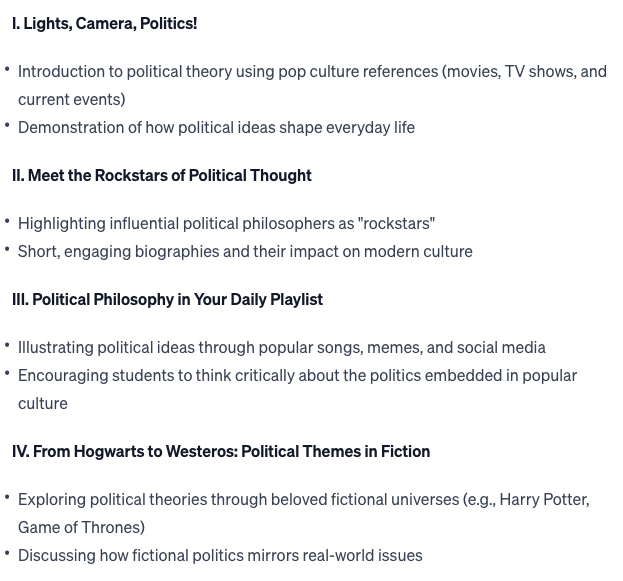Click the "I. Lights, Camera, Politics!" heading
623x581 pixels.
(104, 23)
